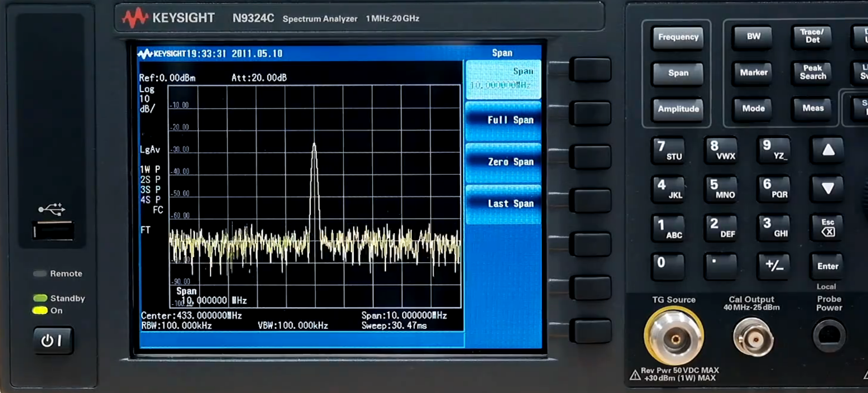Click the Remote indicator LED

40,274
